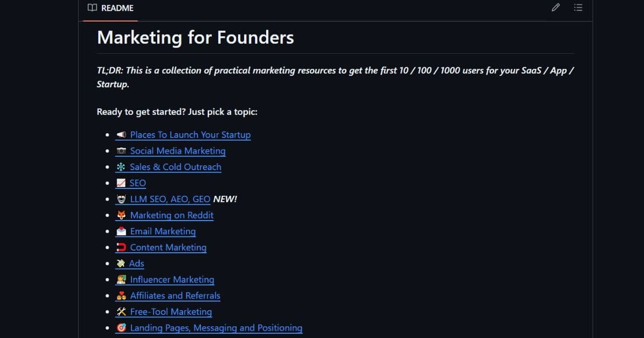Open Affiliates and Referrals
The width and height of the screenshot is (644, 338).
pyautogui.click(x=175, y=296)
